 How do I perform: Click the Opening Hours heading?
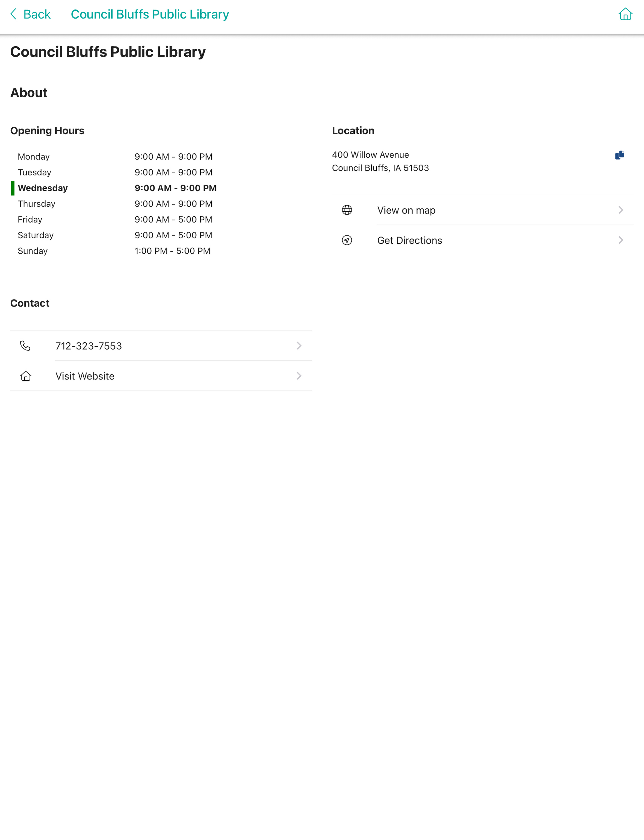(x=47, y=131)
